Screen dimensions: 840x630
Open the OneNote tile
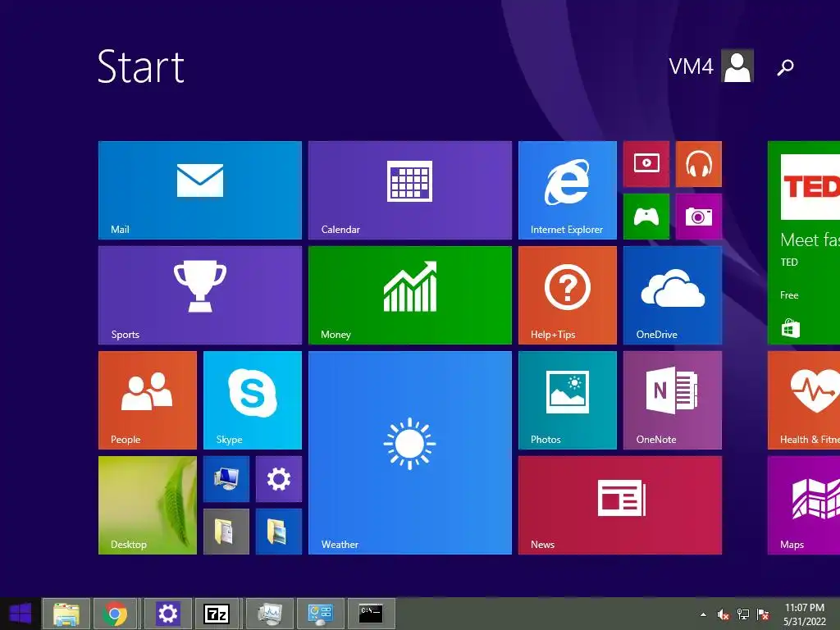pyautogui.click(x=673, y=400)
